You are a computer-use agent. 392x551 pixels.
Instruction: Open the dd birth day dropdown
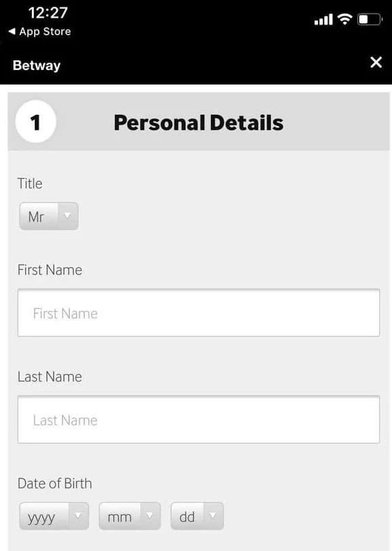197,516
